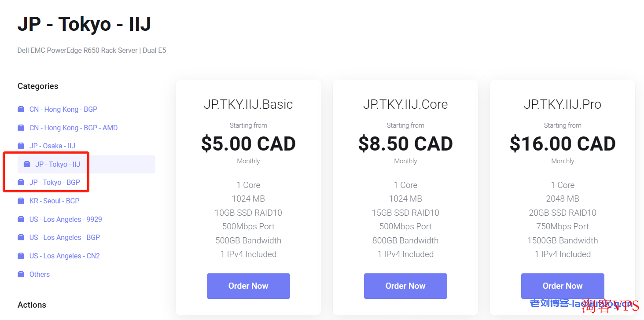Order the JP.TKY.IIJ.Core plan
644x320 pixels.
405,286
